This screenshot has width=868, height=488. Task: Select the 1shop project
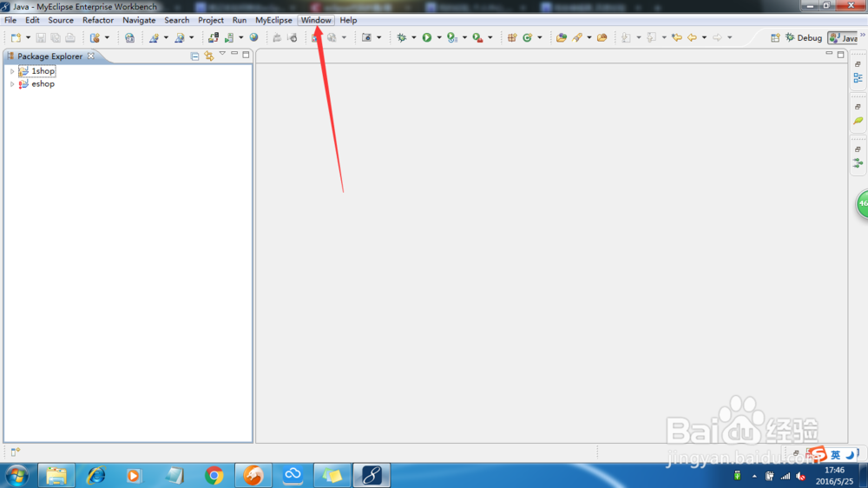tap(43, 71)
